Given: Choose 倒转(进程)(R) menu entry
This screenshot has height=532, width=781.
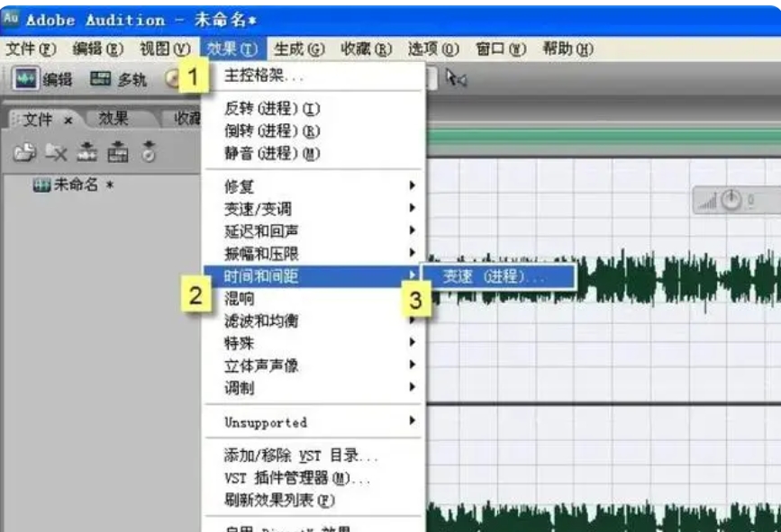Looking at the screenshot, I should [x=313, y=131].
